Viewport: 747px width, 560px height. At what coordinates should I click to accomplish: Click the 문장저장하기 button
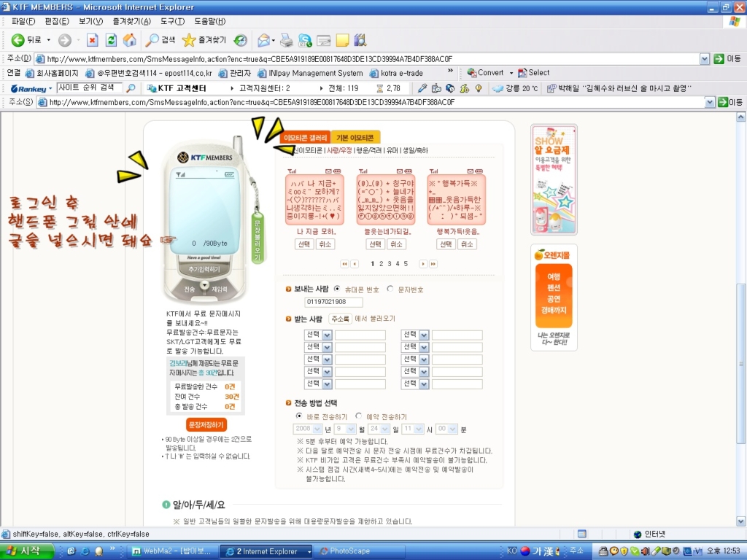pyautogui.click(x=206, y=425)
